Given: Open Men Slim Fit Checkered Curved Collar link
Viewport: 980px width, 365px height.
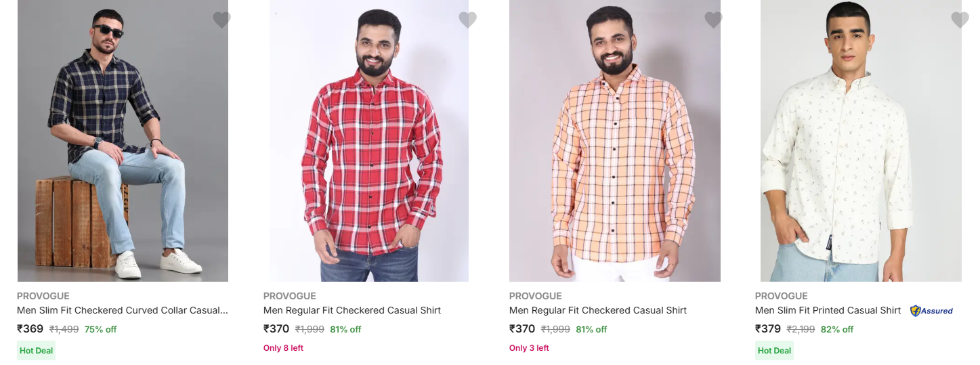Looking at the screenshot, I should [x=123, y=311].
